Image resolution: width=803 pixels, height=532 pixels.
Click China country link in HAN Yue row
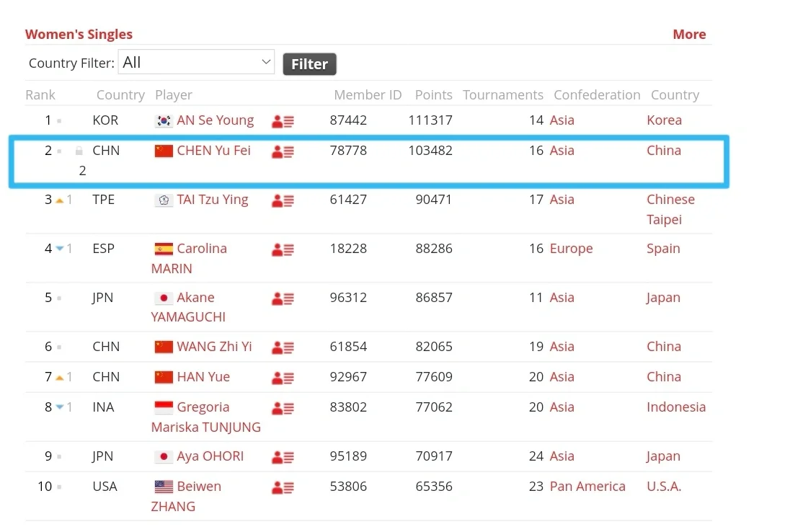(x=664, y=377)
